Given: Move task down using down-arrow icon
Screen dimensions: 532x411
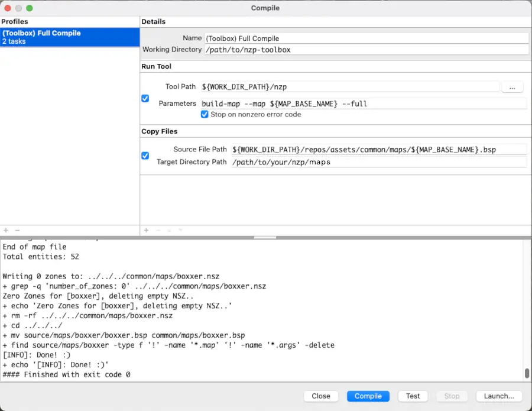Looking at the screenshot, I should coord(180,231).
